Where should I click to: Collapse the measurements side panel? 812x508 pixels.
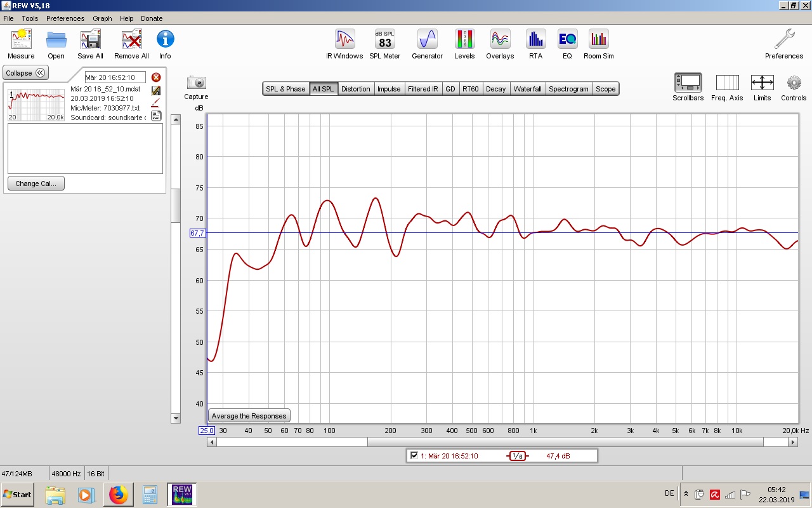(x=25, y=73)
